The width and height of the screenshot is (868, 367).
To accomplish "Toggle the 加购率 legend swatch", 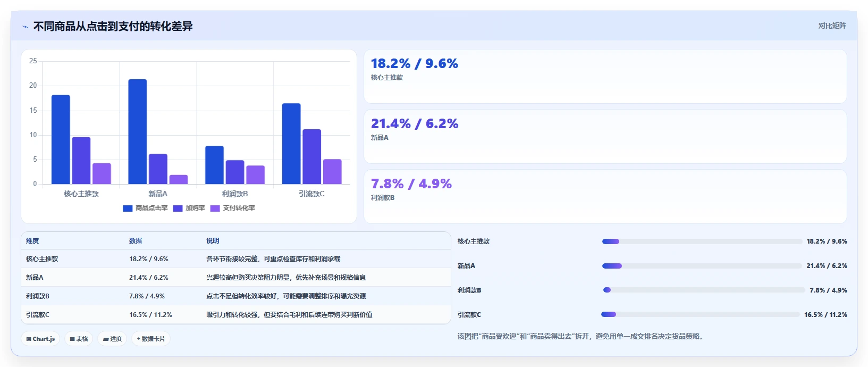I will pos(178,208).
